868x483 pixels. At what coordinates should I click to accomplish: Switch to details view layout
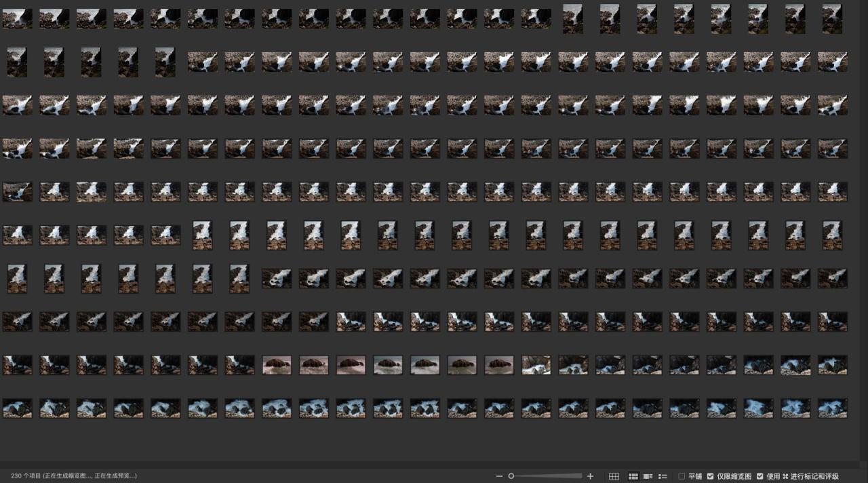(648, 476)
